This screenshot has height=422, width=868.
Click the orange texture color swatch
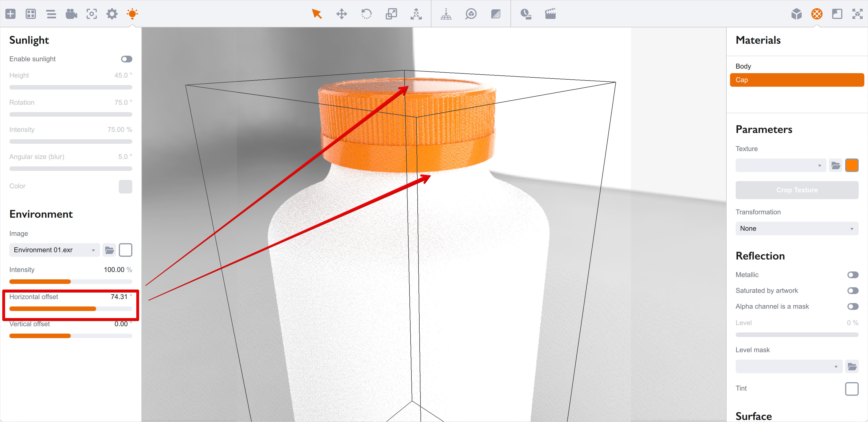pos(851,165)
